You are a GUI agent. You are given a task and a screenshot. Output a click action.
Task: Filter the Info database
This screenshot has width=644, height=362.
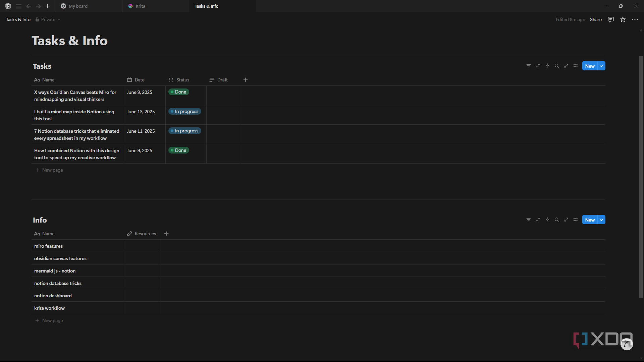point(529,220)
